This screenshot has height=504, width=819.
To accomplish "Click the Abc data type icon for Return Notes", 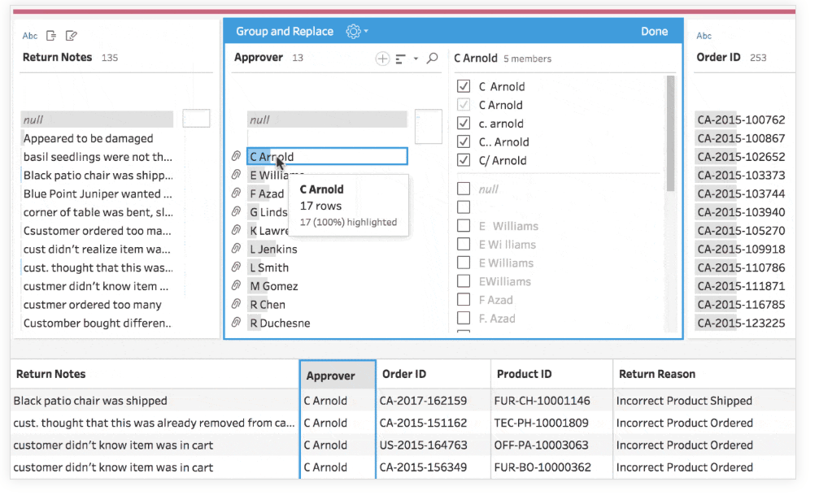I will pos(30,36).
